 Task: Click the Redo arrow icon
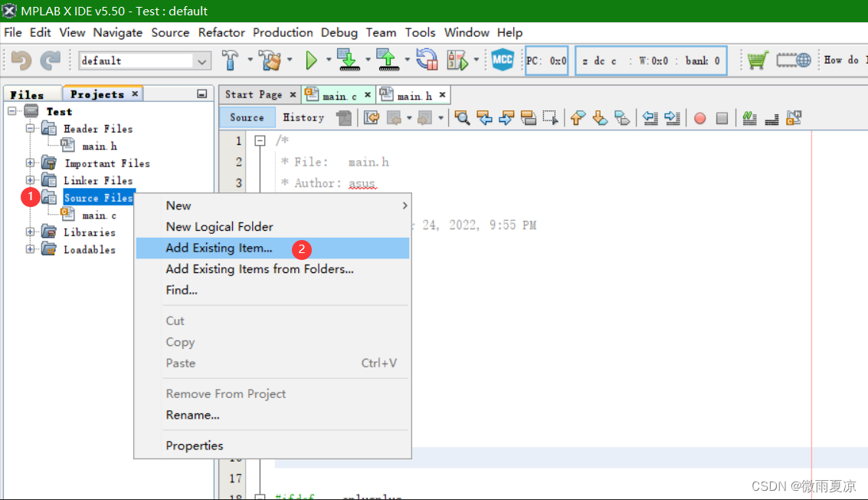click(51, 60)
